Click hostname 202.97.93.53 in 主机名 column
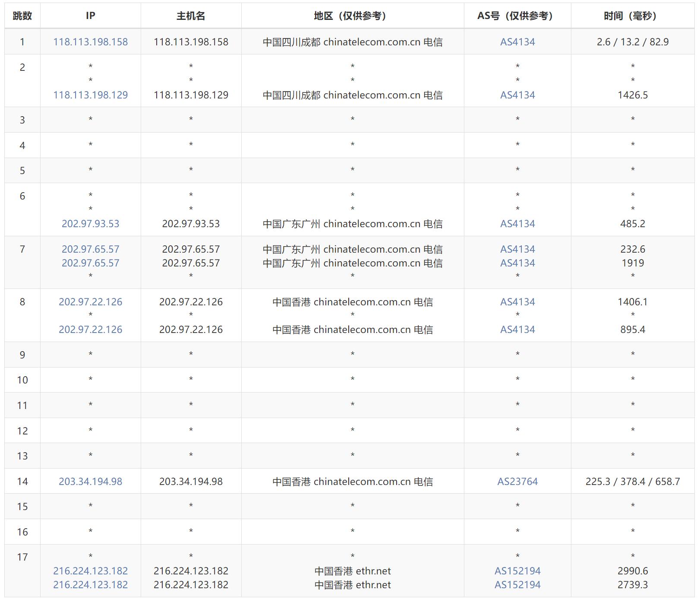This screenshot has height=599, width=700. 191,224
